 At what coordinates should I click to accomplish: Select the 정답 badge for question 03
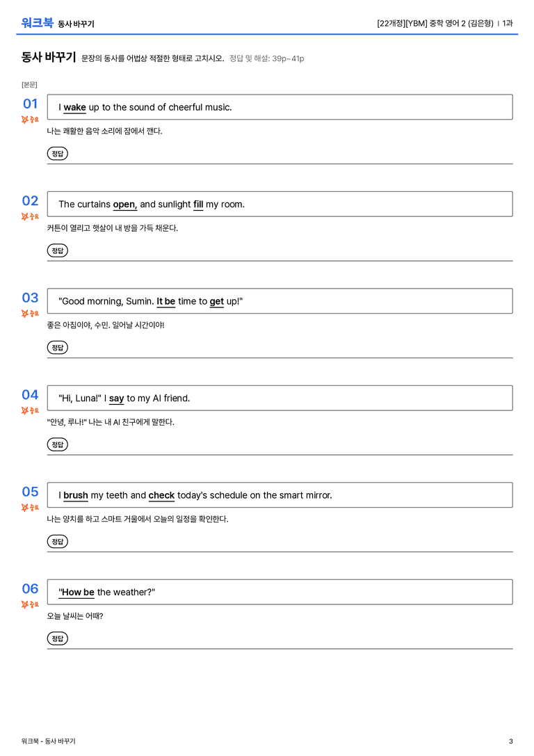click(57, 348)
